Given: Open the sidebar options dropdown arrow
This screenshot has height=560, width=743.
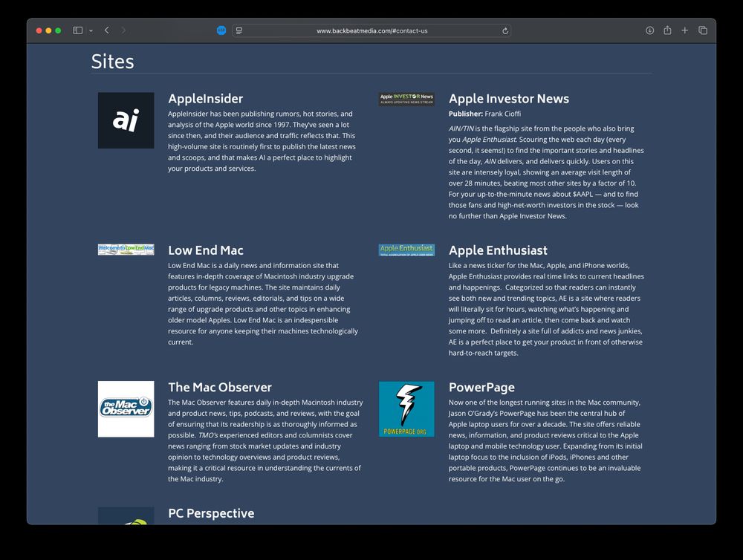Looking at the screenshot, I should click(91, 30).
